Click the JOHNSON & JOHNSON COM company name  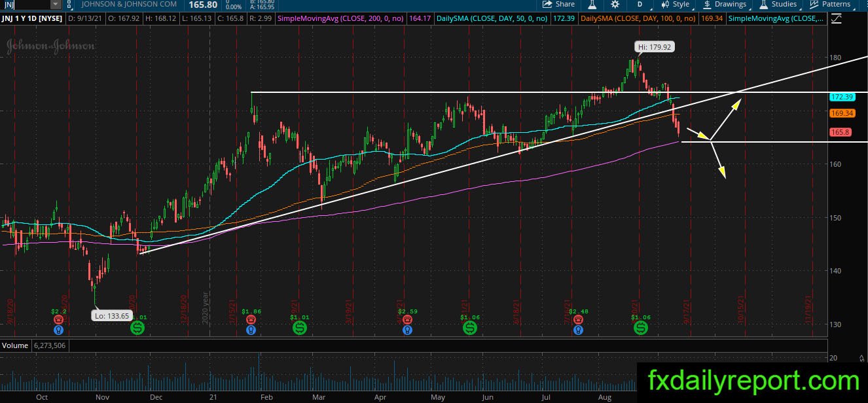tap(128, 4)
